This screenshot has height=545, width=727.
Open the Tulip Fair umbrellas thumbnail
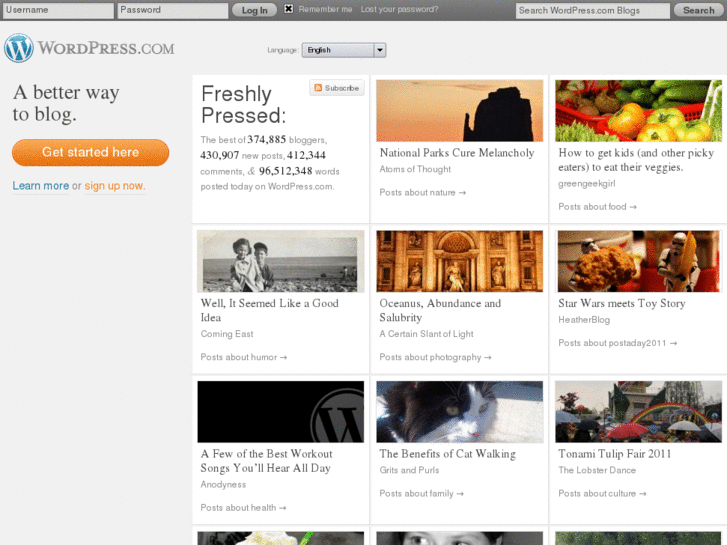click(638, 411)
